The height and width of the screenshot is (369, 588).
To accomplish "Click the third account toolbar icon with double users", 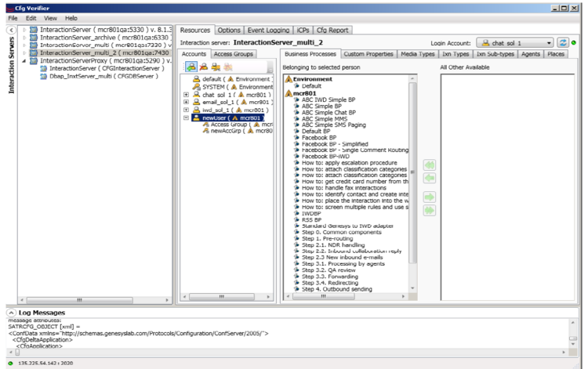I will pos(216,67).
